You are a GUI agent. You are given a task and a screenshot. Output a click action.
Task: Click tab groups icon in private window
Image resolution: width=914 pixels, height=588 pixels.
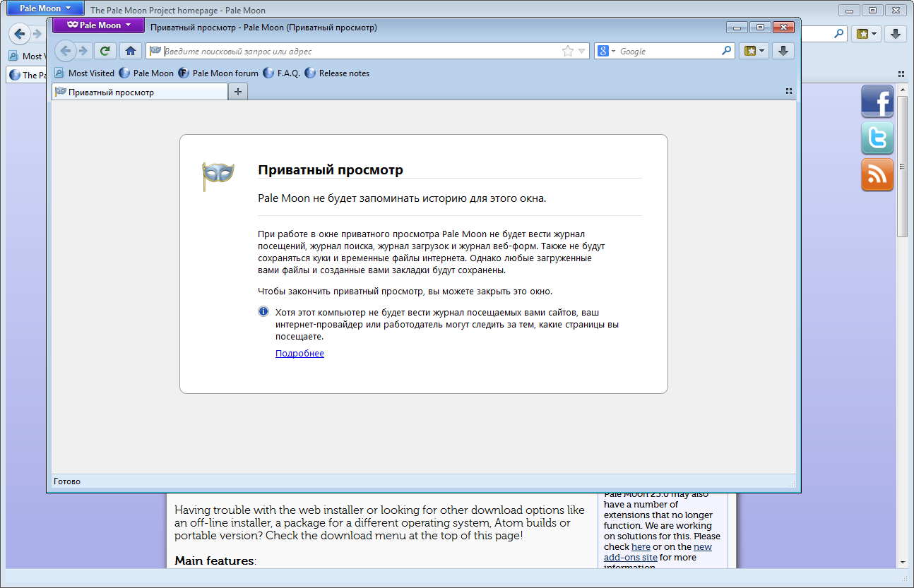pyautogui.click(x=789, y=91)
